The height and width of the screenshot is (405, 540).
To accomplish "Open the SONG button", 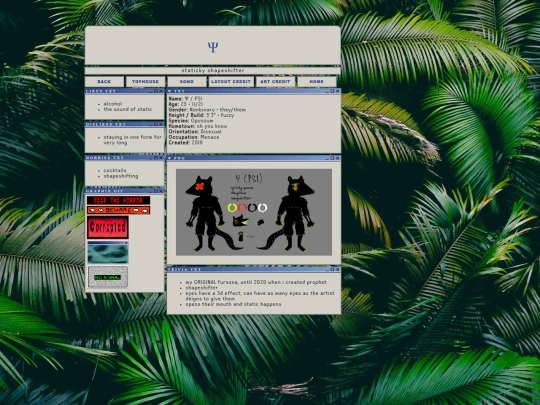I will coord(187,82).
